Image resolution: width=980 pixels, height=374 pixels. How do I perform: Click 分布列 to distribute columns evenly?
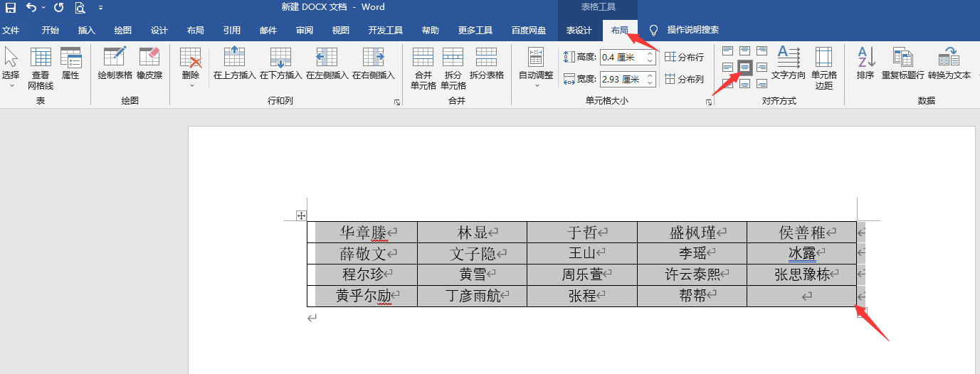[x=684, y=78]
